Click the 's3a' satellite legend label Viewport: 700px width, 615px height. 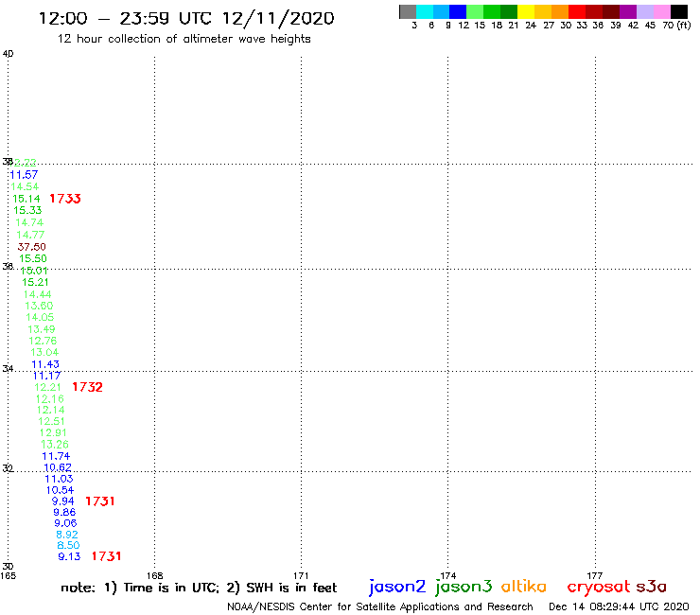click(x=651, y=587)
